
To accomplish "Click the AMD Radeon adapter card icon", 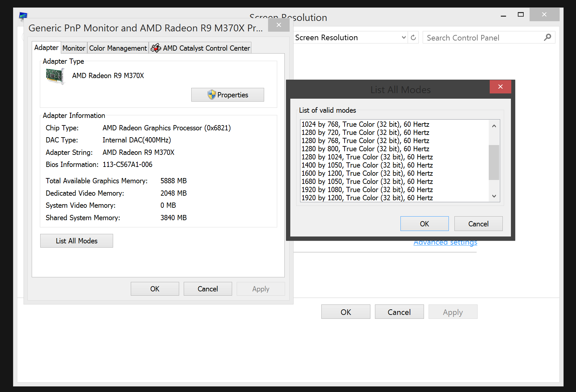I will point(55,76).
